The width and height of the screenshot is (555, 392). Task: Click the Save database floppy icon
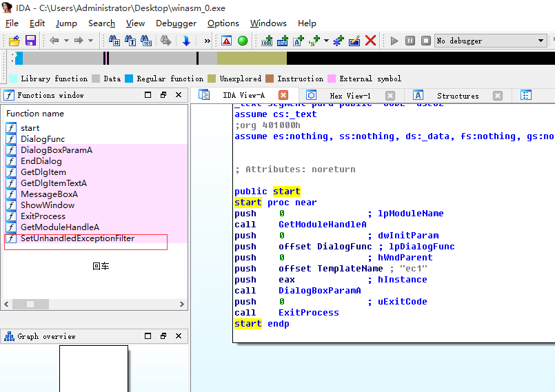30,41
